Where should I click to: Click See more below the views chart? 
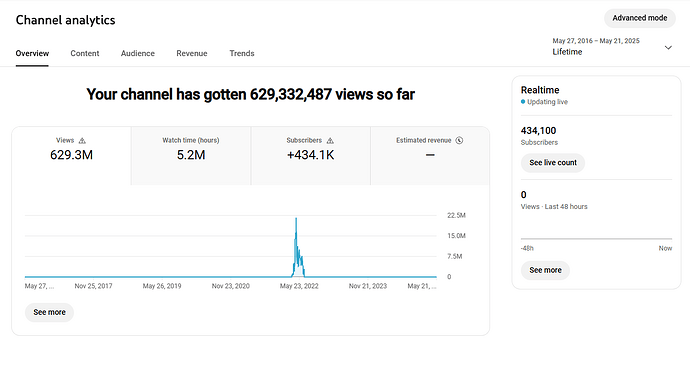[x=49, y=312]
